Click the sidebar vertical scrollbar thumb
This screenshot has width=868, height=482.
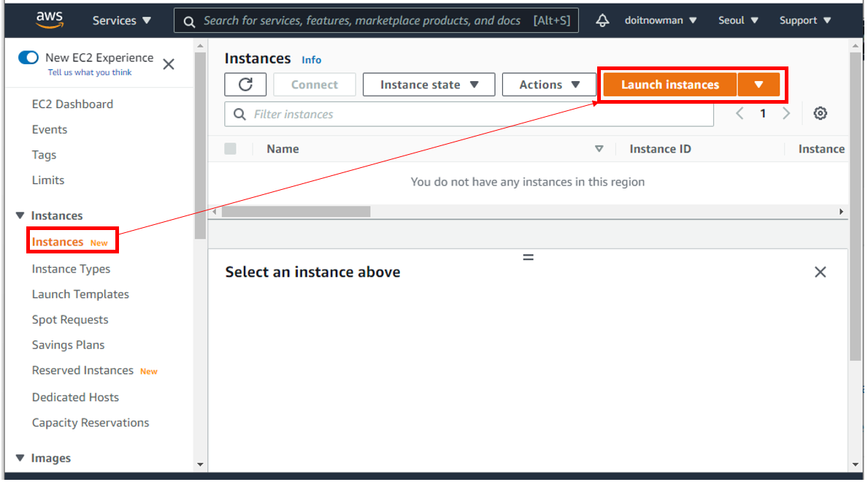(200, 146)
